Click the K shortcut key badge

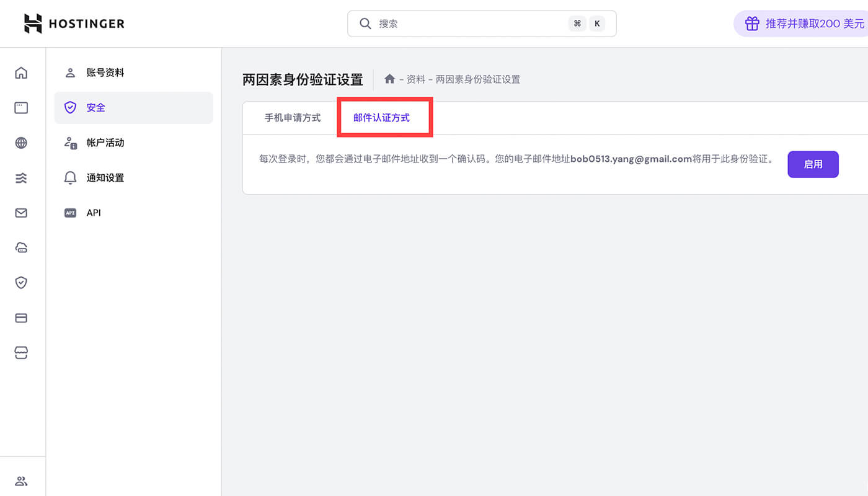[x=597, y=24]
